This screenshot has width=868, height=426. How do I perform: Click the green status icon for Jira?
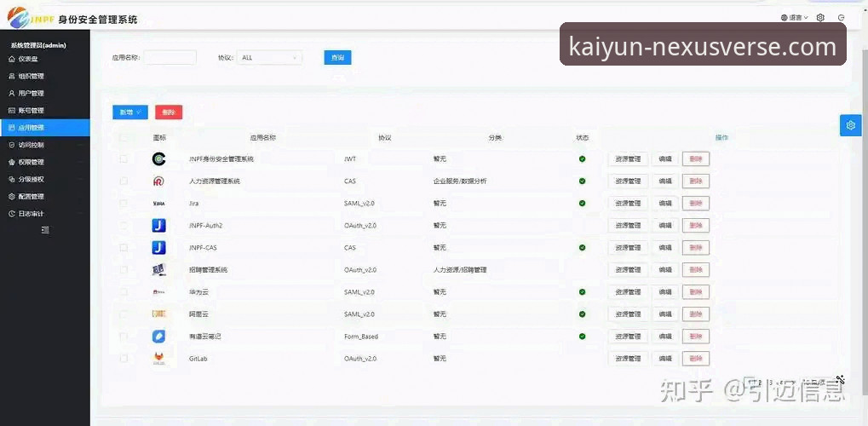[583, 204]
